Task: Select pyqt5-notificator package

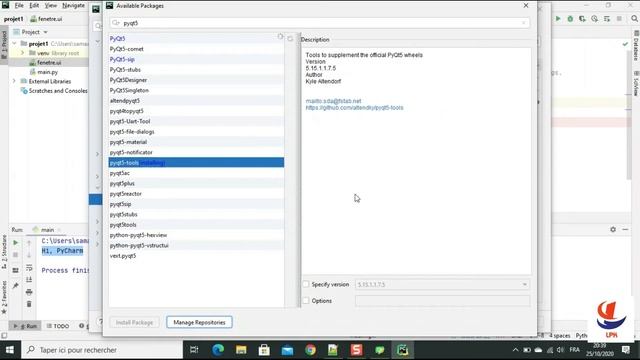Action: (x=196, y=152)
